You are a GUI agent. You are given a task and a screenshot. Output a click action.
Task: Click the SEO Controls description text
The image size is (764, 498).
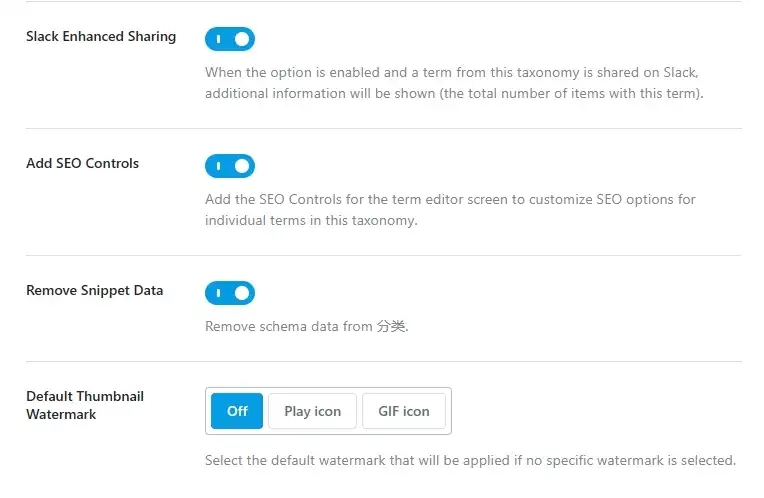pos(450,210)
